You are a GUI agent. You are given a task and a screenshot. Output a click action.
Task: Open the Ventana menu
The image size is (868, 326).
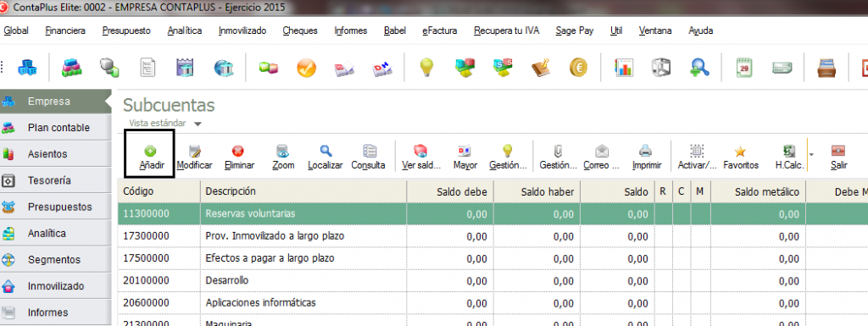(x=655, y=31)
